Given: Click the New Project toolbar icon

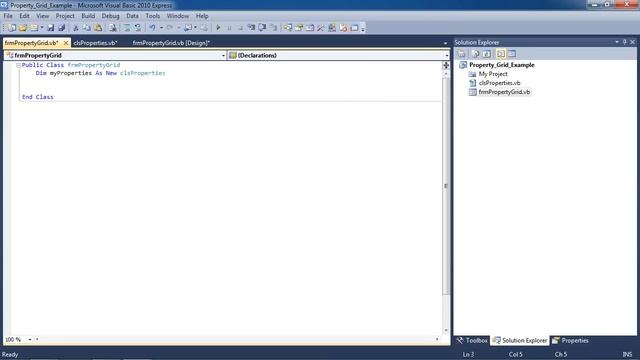Looking at the screenshot, I should 11,28.
